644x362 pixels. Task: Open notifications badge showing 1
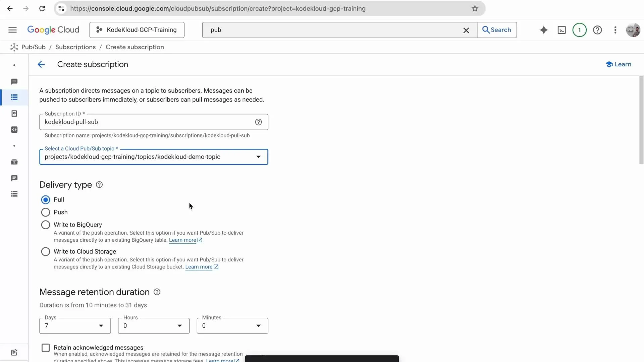click(579, 30)
